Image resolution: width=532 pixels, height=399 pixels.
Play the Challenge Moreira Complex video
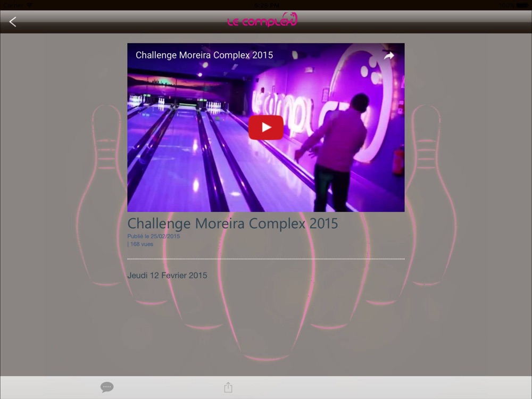pyautogui.click(x=265, y=127)
